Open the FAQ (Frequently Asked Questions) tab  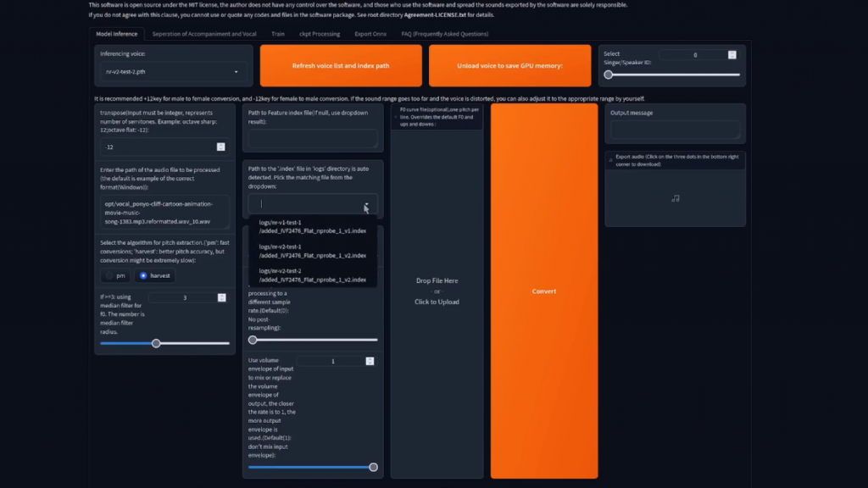coord(444,34)
